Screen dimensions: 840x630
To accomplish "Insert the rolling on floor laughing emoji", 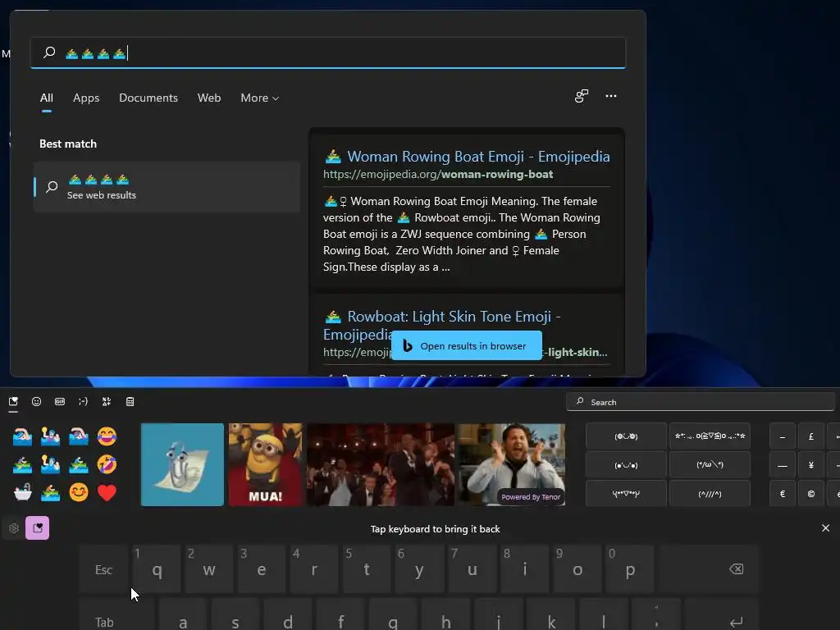I will [x=107, y=464].
